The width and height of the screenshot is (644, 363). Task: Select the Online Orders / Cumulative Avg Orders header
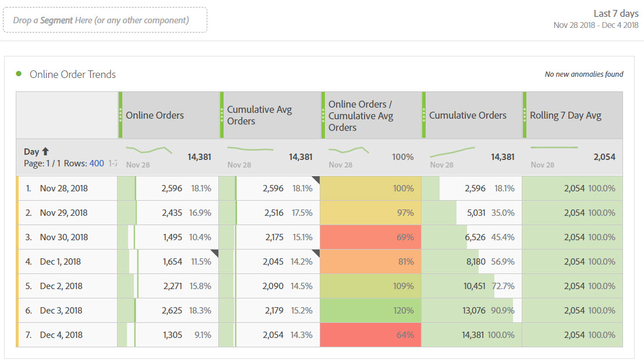360,115
